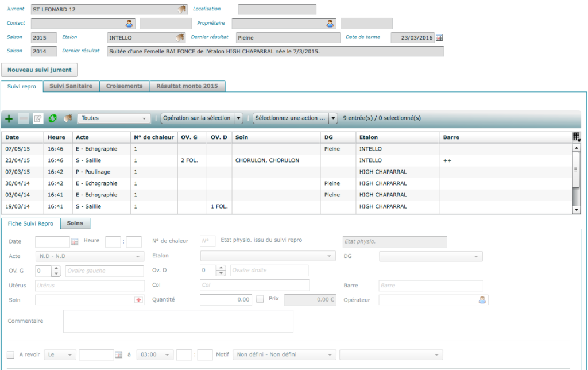Switch to the Soins tab
The image size is (588, 370).
pos(75,223)
